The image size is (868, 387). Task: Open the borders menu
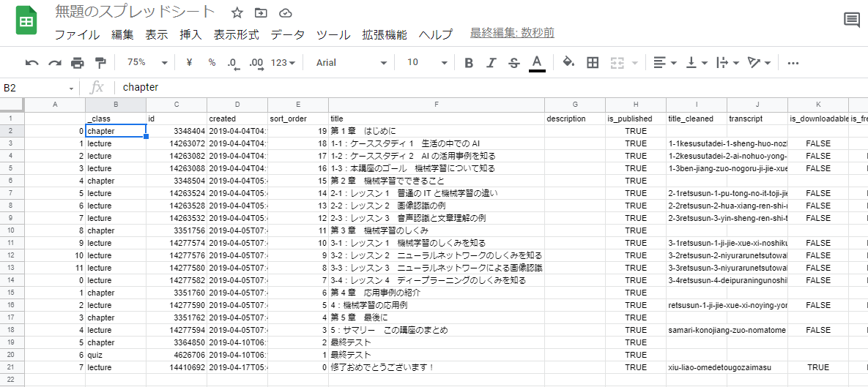593,62
